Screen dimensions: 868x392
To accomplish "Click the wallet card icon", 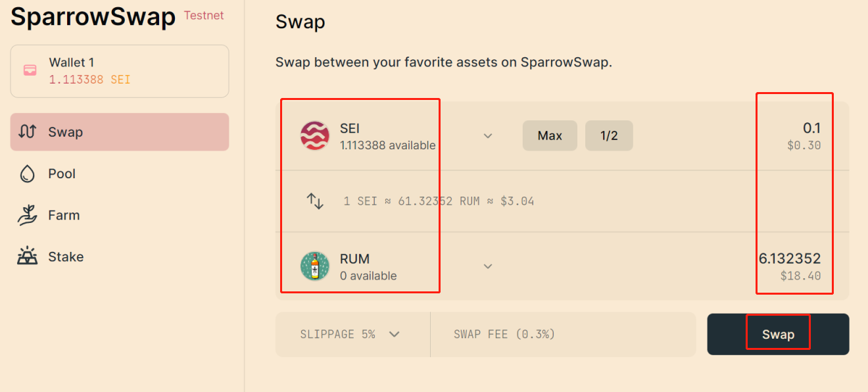I will point(30,70).
